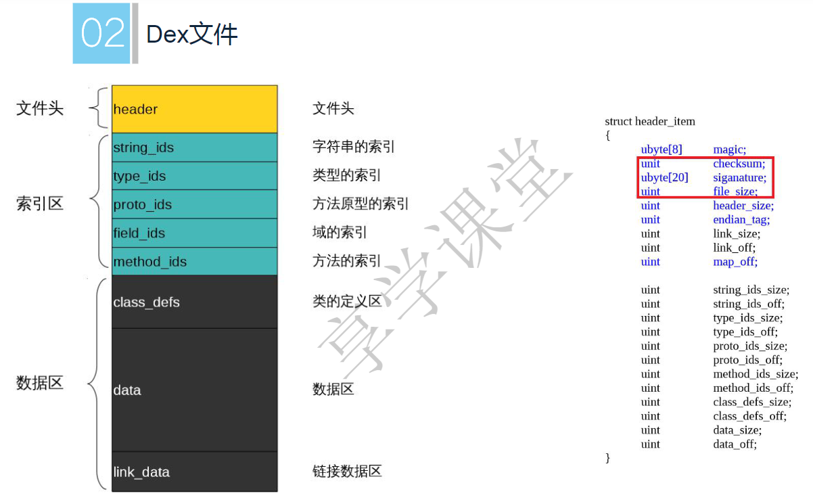Select the 域的索引 description

[x=340, y=233]
